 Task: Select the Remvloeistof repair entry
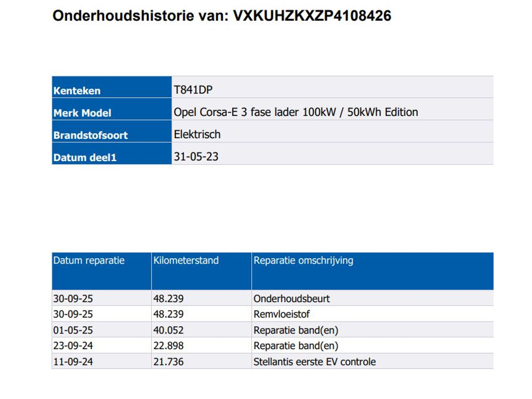click(x=282, y=314)
